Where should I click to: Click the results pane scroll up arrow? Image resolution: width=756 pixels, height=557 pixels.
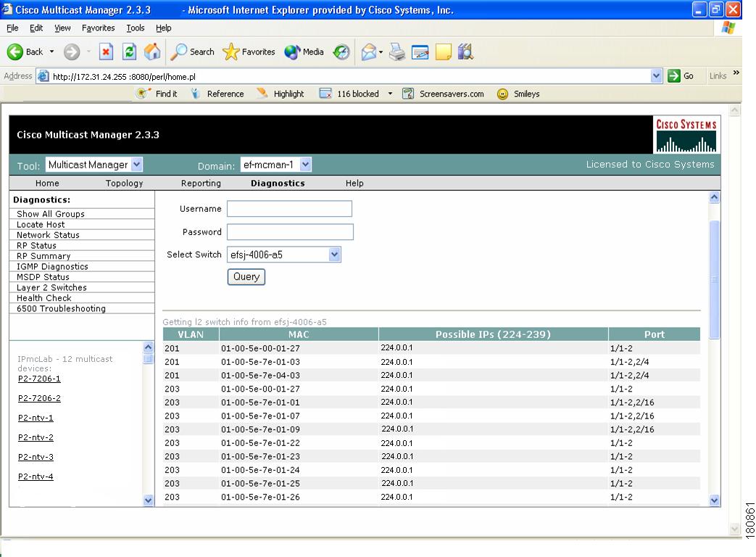coord(715,197)
